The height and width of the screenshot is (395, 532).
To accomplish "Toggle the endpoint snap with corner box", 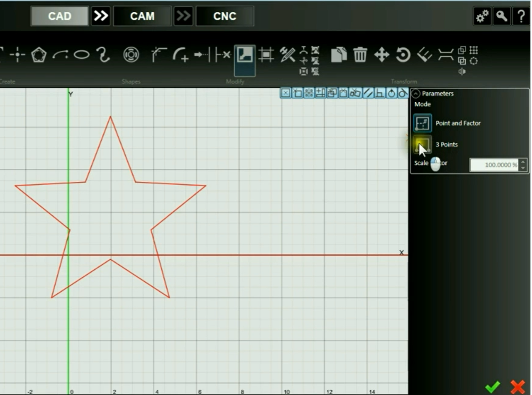I will pyautogui.click(x=298, y=93).
